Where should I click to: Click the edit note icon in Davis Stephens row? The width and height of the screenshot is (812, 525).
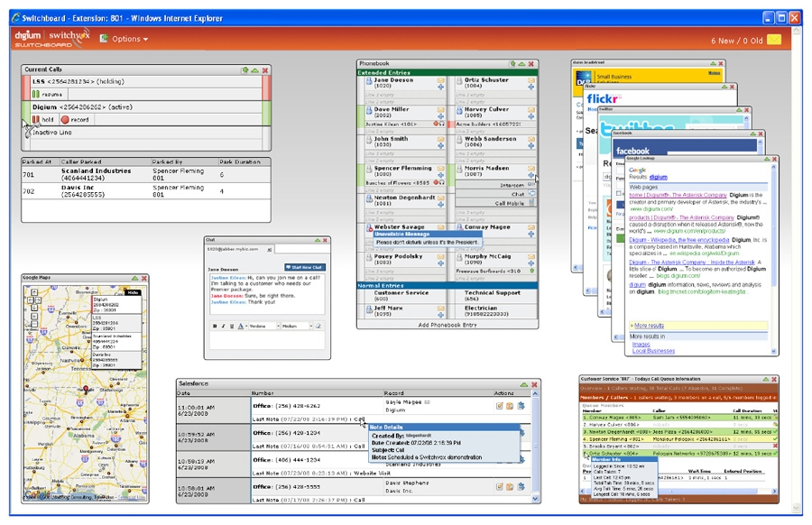pyautogui.click(x=500, y=487)
